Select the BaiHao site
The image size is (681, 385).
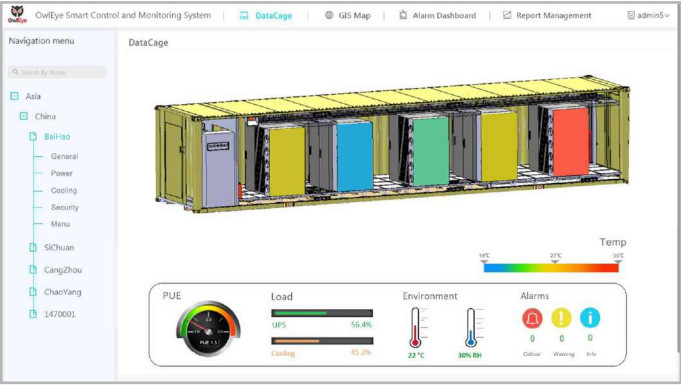[57, 136]
